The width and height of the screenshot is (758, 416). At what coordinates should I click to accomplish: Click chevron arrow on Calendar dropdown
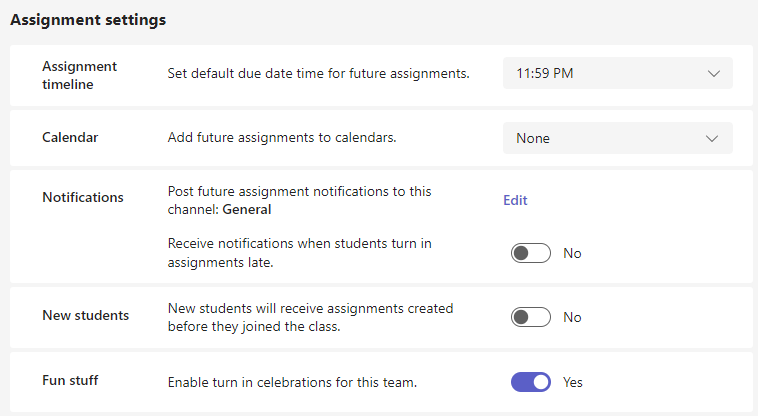pos(713,138)
